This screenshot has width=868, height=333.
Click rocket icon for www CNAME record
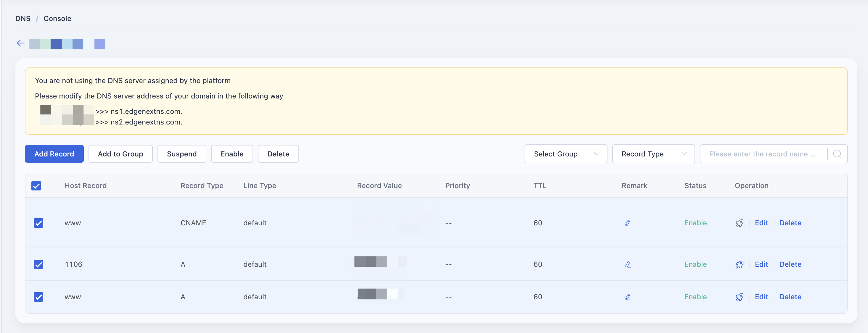pos(739,223)
